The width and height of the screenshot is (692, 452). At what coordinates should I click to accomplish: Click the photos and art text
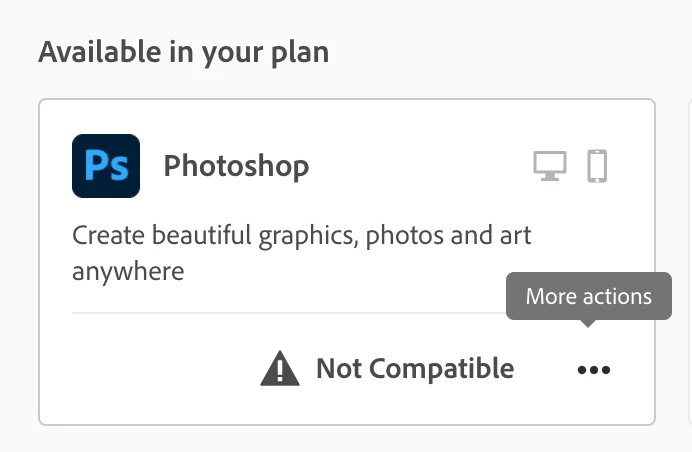[x=448, y=235]
